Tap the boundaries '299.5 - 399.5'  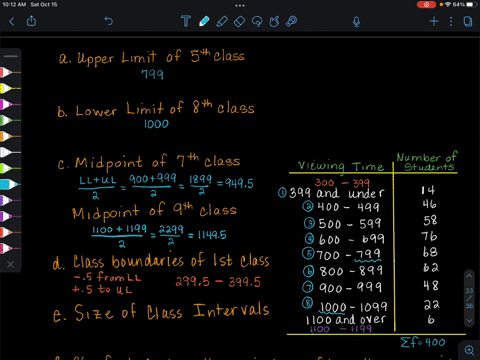[x=218, y=282]
